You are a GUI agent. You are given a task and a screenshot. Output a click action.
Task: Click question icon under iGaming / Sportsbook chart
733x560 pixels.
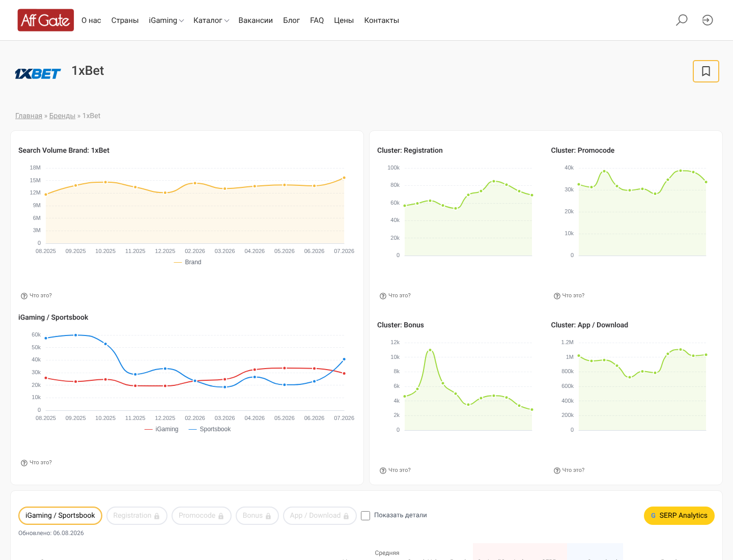[x=24, y=463]
